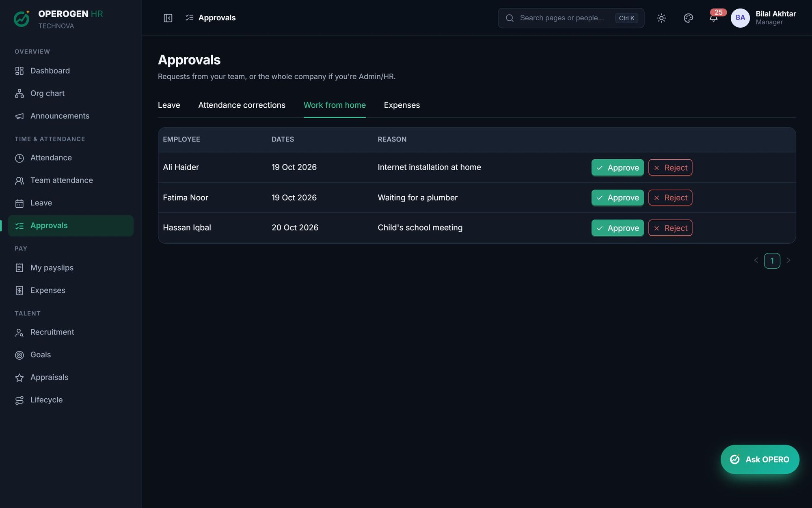
Task: Switch to the Expenses tab
Action: point(402,105)
